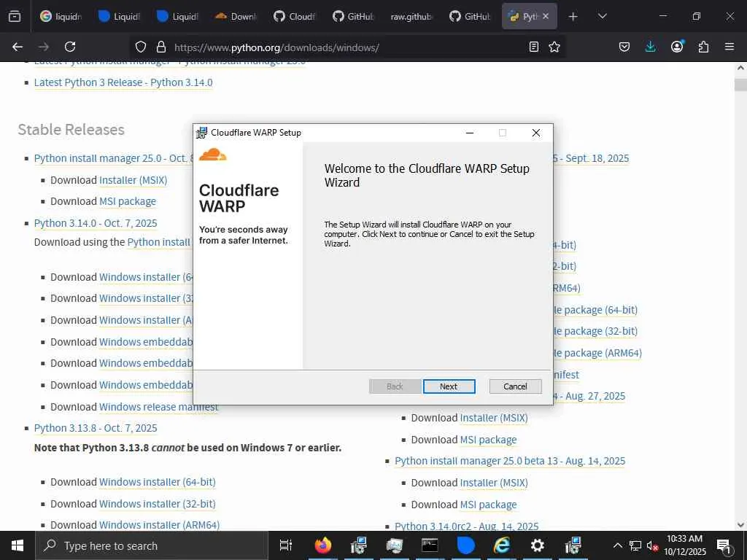
Task: Click Next in Cloudflare WARP Setup
Action: pyautogui.click(x=449, y=386)
